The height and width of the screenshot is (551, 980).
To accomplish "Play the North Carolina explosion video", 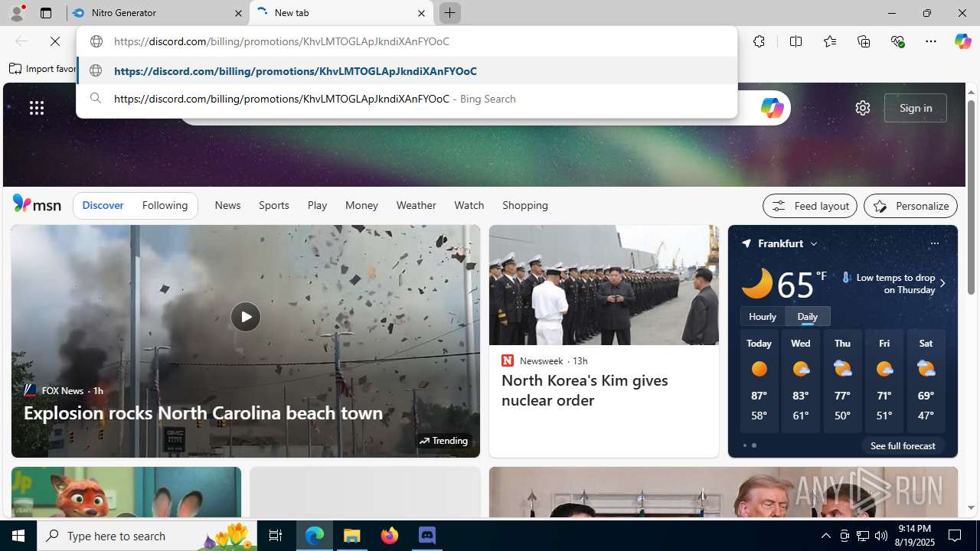I will tap(245, 317).
